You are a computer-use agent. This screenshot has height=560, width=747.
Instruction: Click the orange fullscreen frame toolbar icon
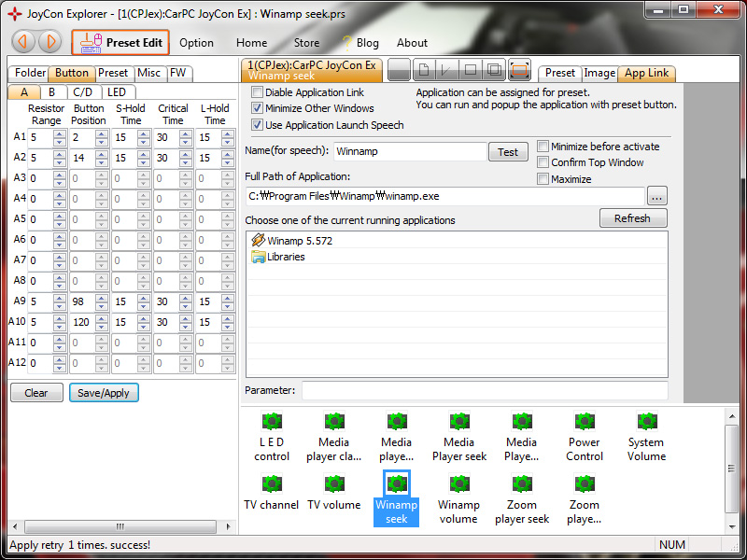[519, 71]
